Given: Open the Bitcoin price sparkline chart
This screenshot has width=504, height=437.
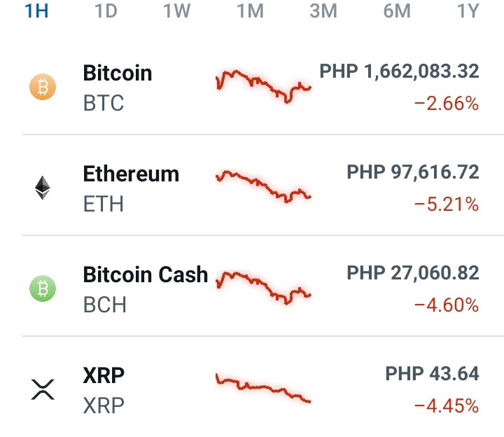Looking at the screenshot, I should (263, 87).
